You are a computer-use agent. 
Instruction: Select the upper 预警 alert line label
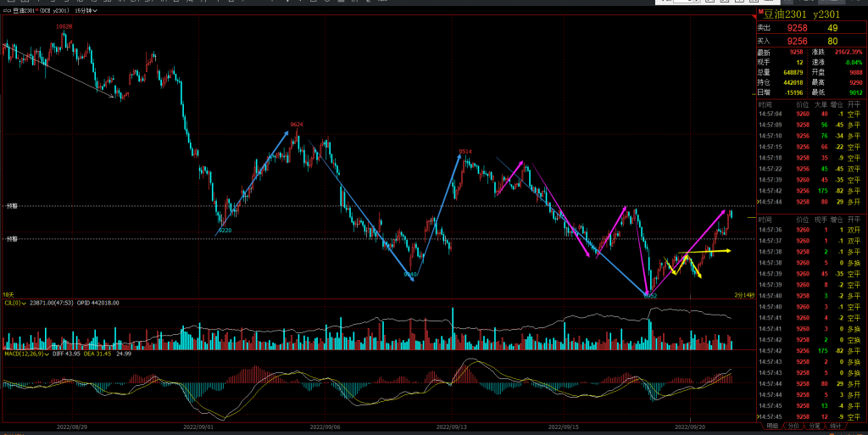pos(11,206)
